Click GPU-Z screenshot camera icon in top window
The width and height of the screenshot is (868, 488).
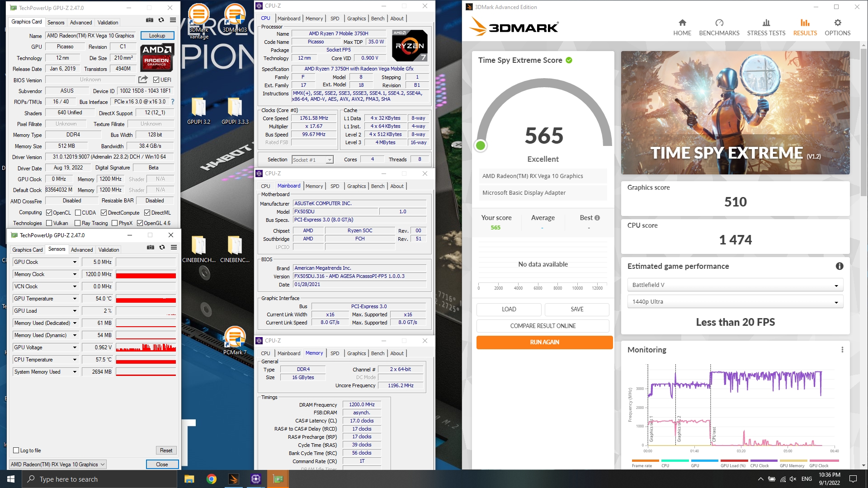point(150,20)
